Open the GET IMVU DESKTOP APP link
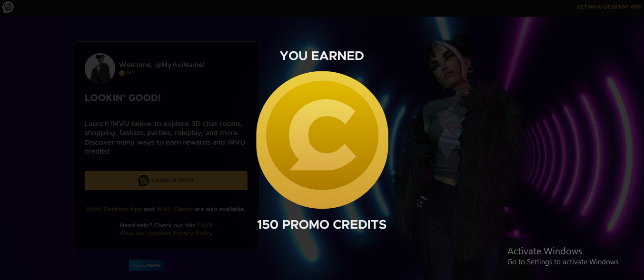The height and width of the screenshot is (280, 644). click(x=609, y=7)
